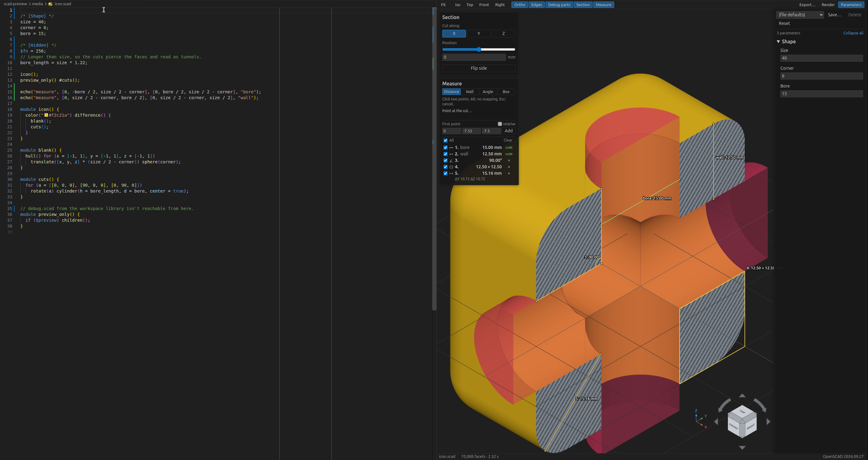Click the orange color swatch in line 19

(x=46, y=115)
